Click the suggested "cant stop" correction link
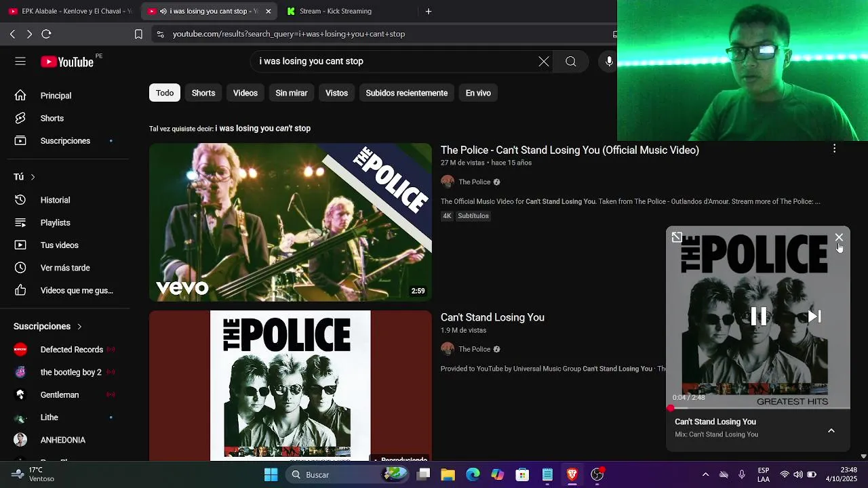Screen dimensions: 868x488 (x=263, y=128)
